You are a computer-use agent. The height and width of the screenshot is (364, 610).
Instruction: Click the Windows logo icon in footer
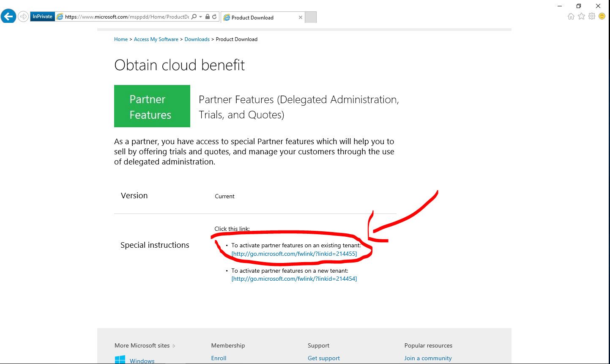(120, 360)
